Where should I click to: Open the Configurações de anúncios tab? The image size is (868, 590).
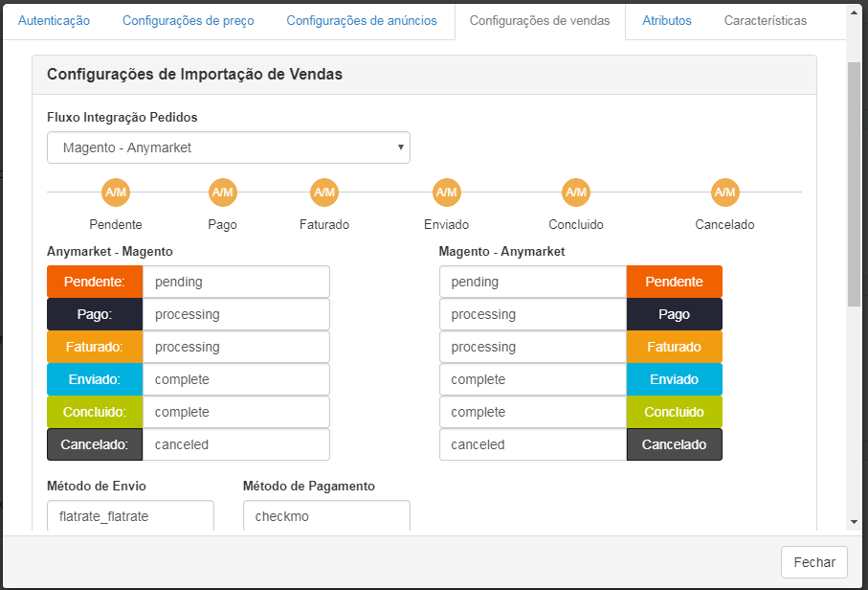(362, 20)
